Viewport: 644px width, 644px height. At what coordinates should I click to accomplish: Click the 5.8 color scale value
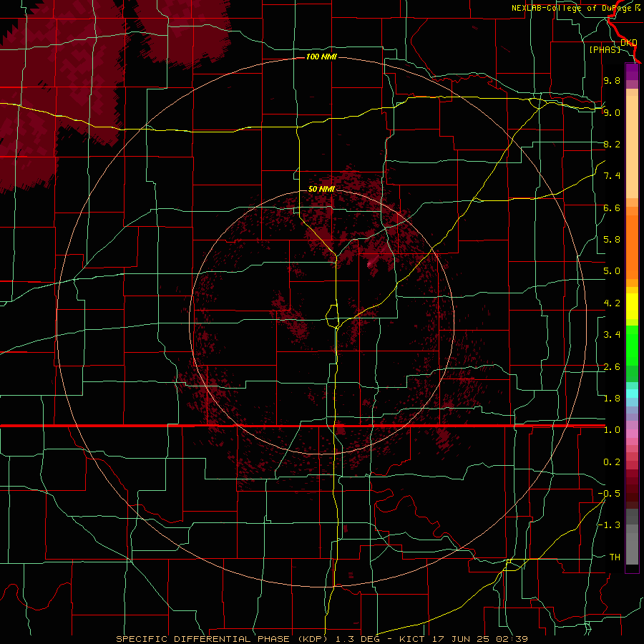tap(612, 240)
